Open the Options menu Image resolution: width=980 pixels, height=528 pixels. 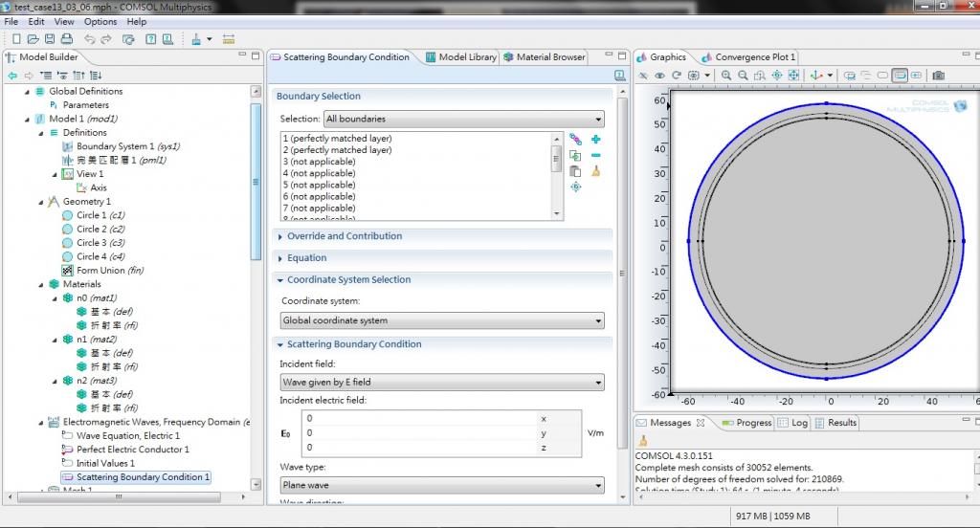100,21
